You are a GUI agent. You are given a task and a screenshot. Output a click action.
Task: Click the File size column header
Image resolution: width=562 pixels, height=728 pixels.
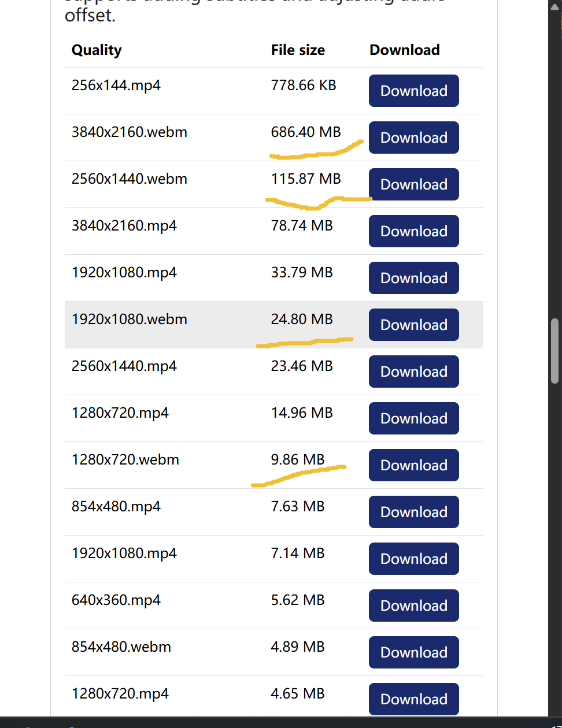click(298, 50)
